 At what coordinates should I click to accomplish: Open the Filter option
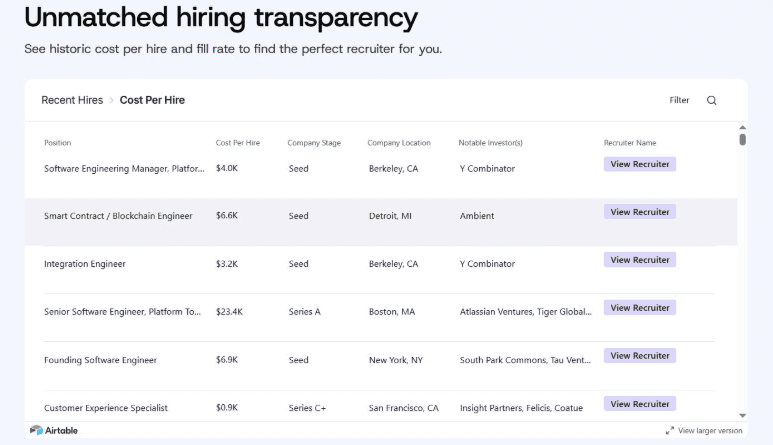click(x=679, y=100)
